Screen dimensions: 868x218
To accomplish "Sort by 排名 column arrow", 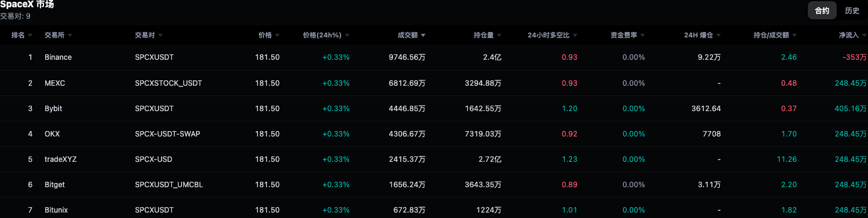I will click(31, 36).
